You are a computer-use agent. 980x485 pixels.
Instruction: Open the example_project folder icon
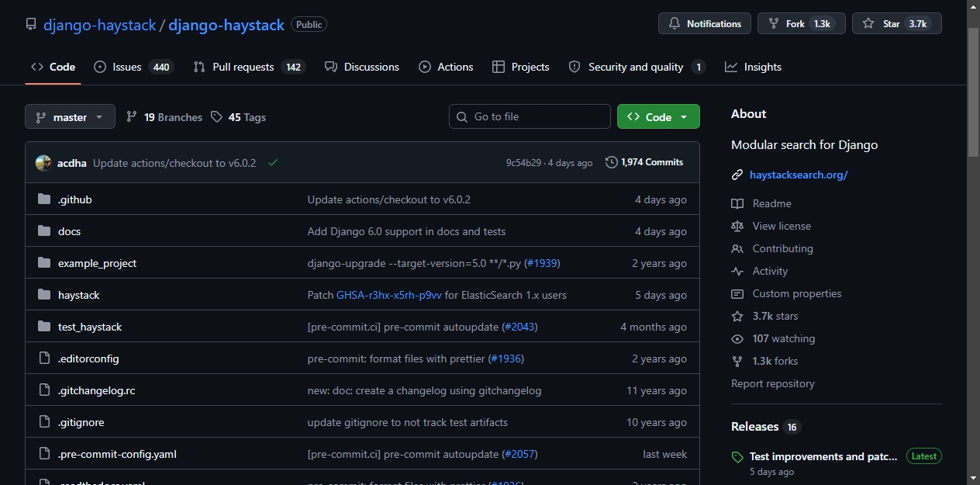click(x=44, y=263)
